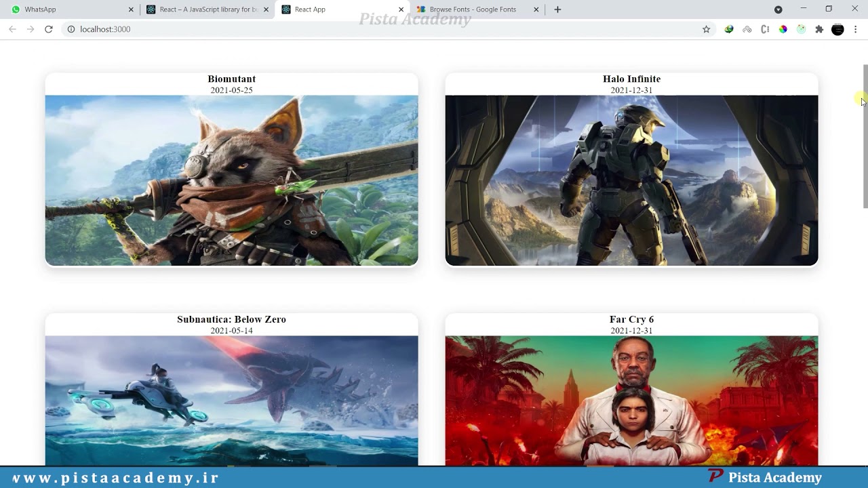
Task: Click the Halo Infinite date 2021-12-31
Action: tap(631, 90)
